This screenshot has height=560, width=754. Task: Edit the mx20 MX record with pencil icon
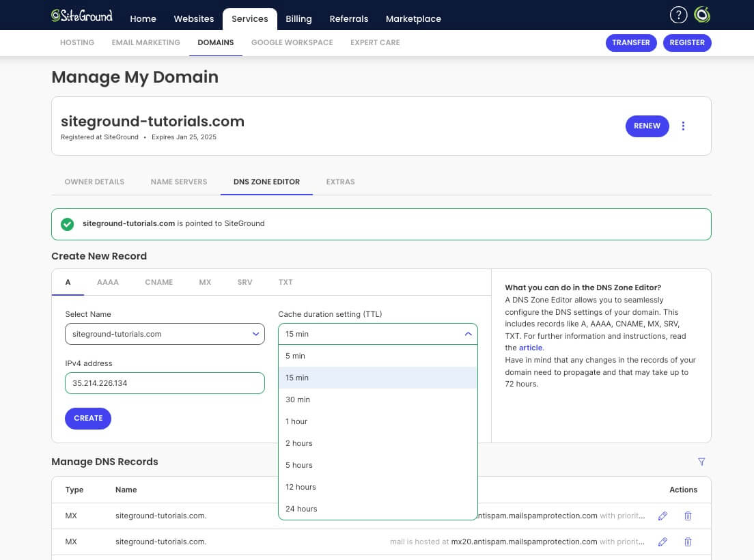click(662, 542)
